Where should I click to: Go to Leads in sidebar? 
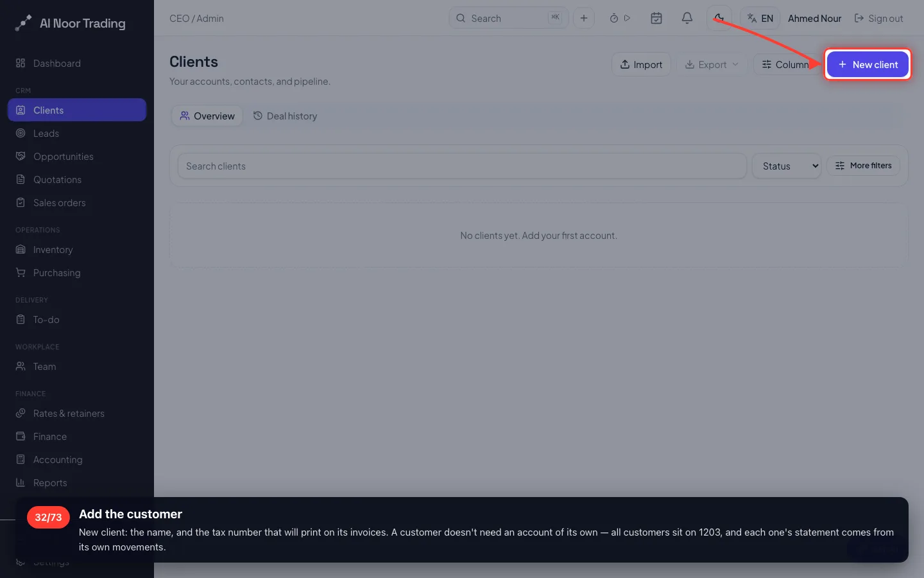[x=77, y=133]
